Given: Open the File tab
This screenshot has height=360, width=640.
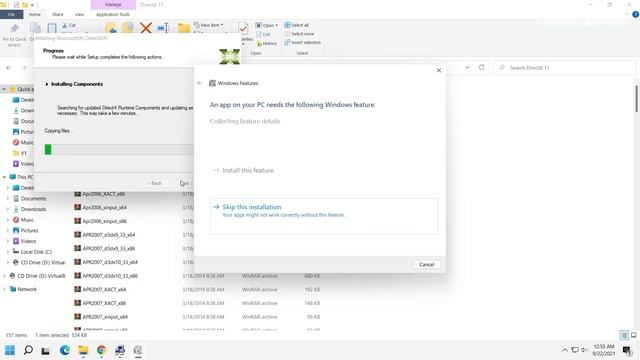Looking at the screenshot, I should pos(11,14).
